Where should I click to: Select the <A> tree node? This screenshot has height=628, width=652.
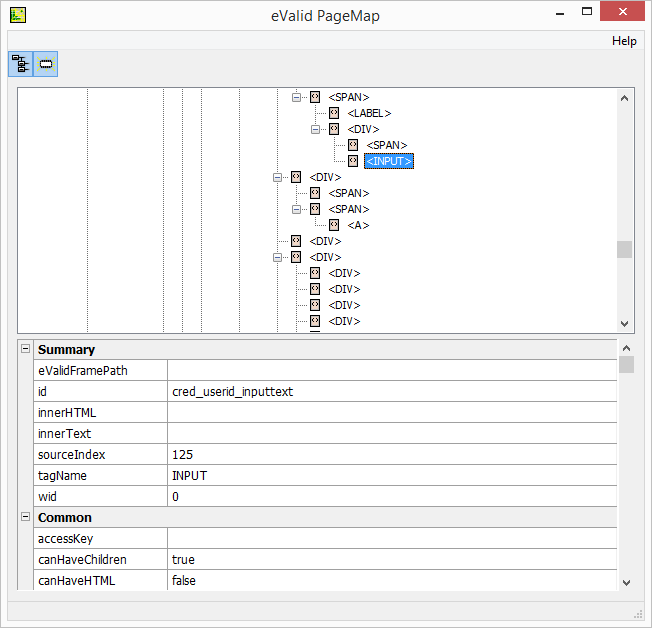pyautogui.click(x=358, y=225)
